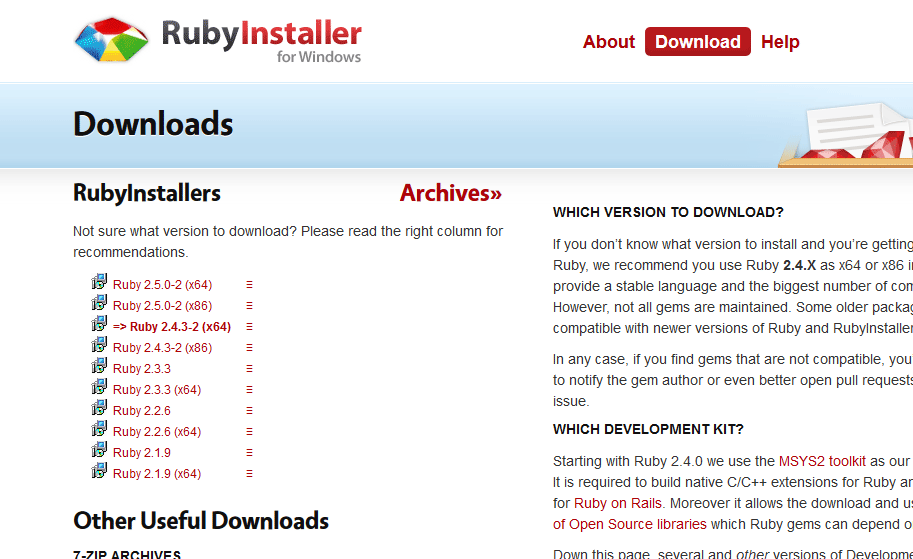Click installer icon beside Ruby 2.5.0-2 (x64)
The height and width of the screenshot is (559, 913).
pyautogui.click(x=99, y=282)
